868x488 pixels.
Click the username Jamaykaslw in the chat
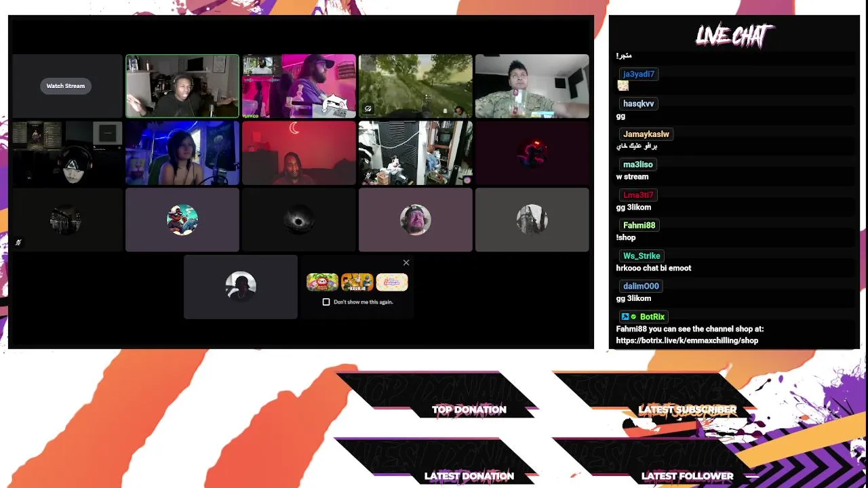click(x=646, y=134)
